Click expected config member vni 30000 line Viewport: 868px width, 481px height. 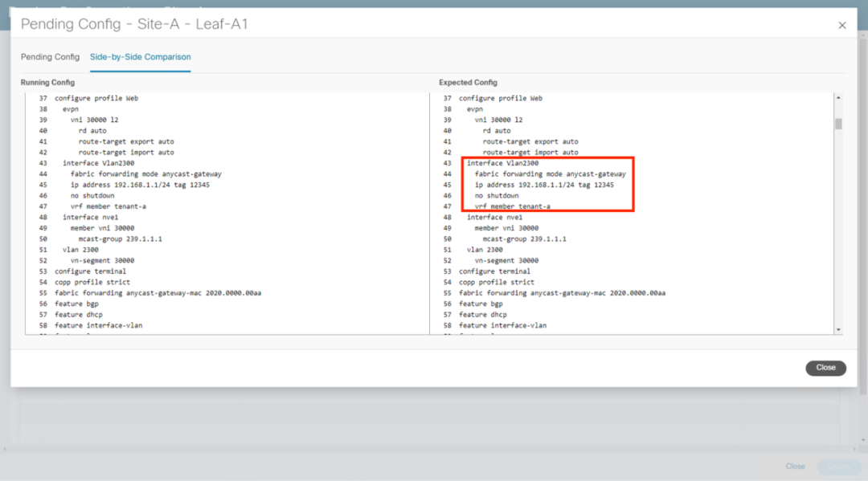[506, 228]
